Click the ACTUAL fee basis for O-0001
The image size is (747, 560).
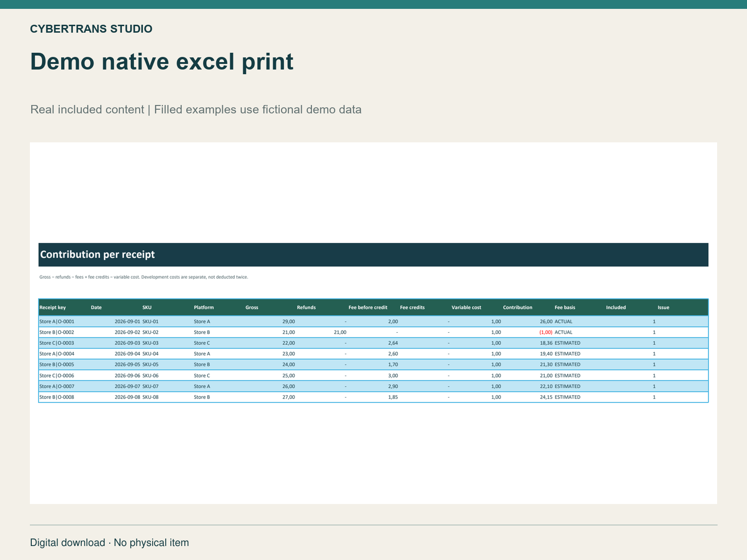click(564, 322)
